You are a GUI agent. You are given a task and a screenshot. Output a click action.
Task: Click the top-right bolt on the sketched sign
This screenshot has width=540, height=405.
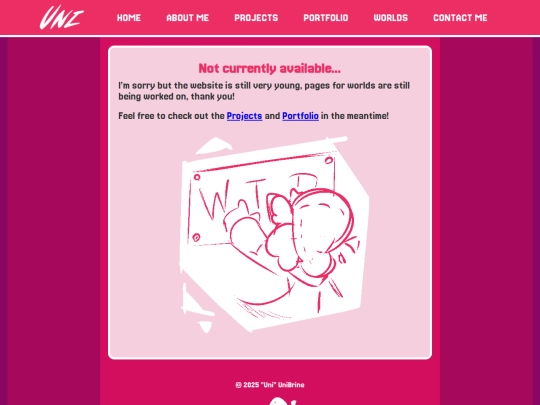pos(329,160)
